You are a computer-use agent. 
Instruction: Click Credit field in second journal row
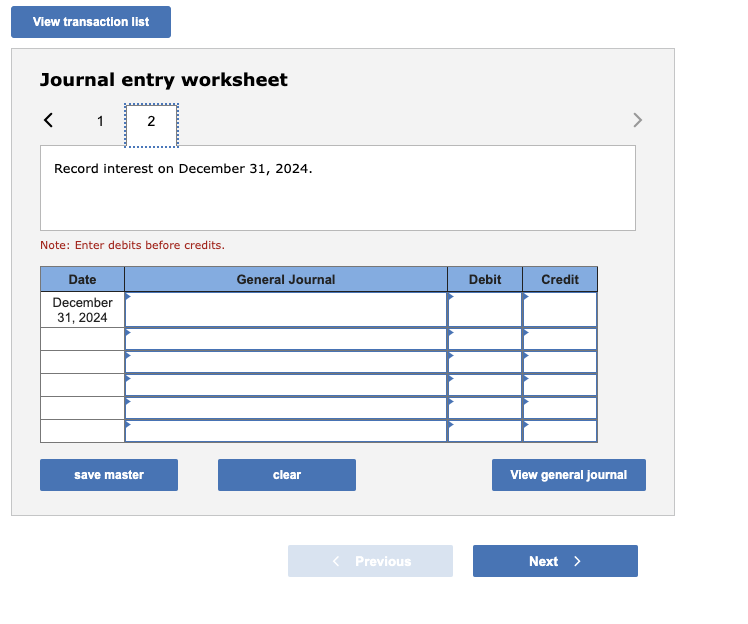click(x=560, y=339)
